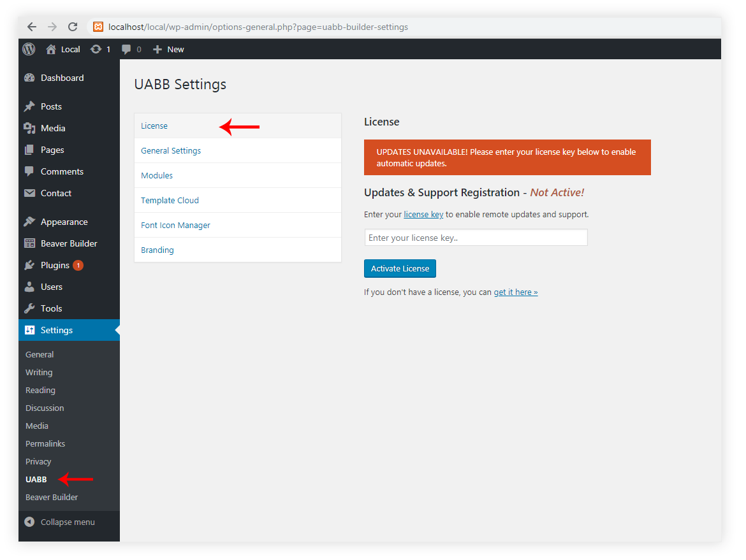The image size is (746, 560).
Task: Open Dashboard from the sidebar
Action: click(x=62, y=78)
